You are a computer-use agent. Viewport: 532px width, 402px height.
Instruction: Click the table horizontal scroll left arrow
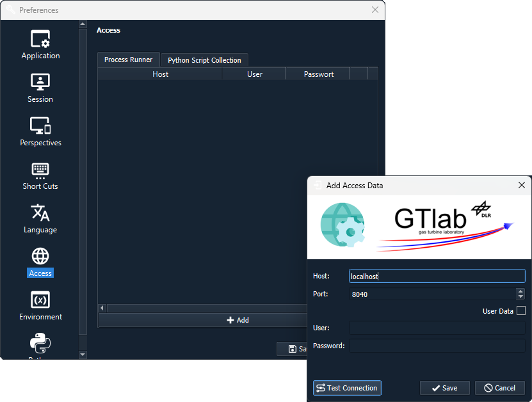pos(102,308)
